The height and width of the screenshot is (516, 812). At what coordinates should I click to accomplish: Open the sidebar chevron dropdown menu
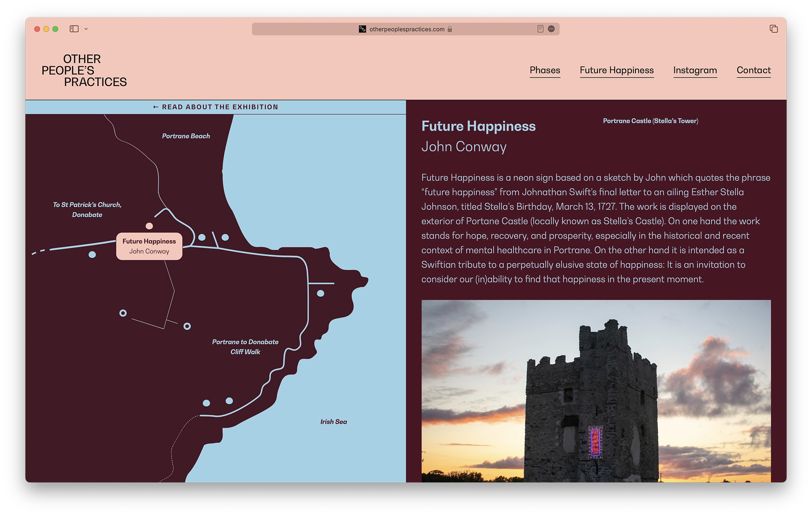click(86, 29)
